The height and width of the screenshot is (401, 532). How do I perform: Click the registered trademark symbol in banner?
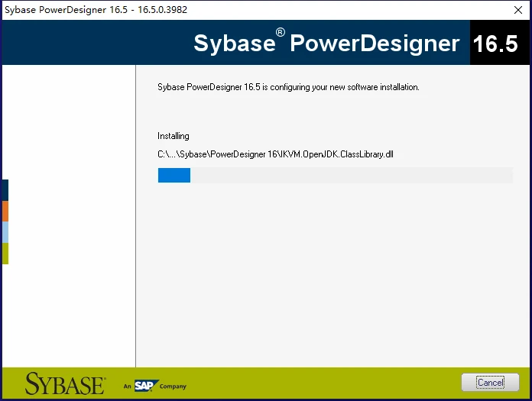(x=281, y=33)
